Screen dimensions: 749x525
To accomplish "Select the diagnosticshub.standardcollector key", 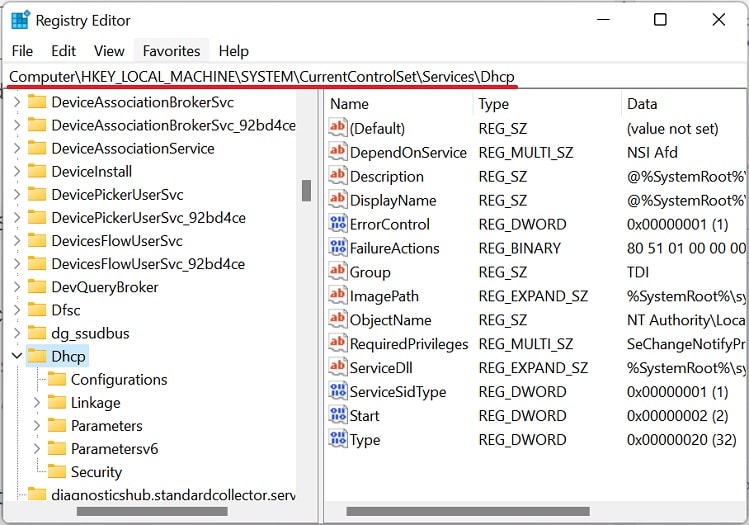I will point(173,494).
